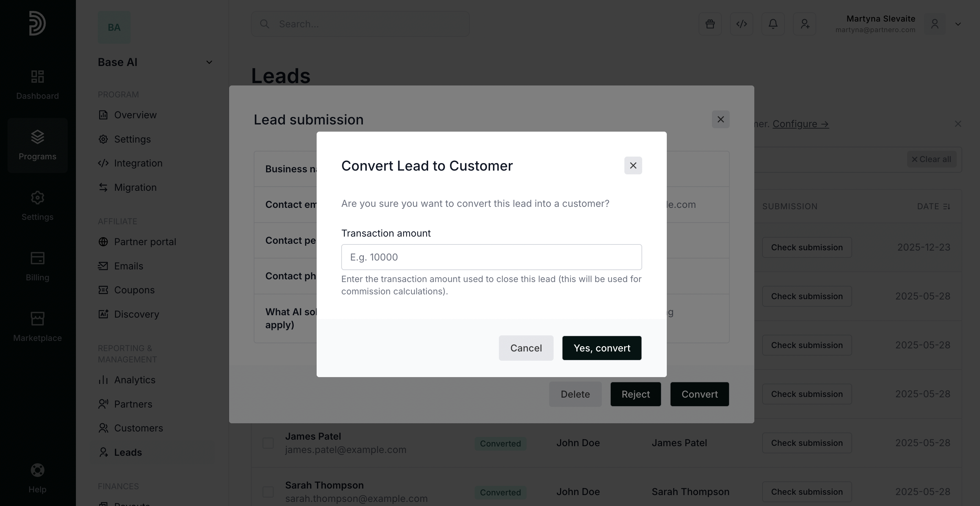The image size is (980, 506).
Task: Cancel the lead conversion
Action: click(x=526, y=348)
